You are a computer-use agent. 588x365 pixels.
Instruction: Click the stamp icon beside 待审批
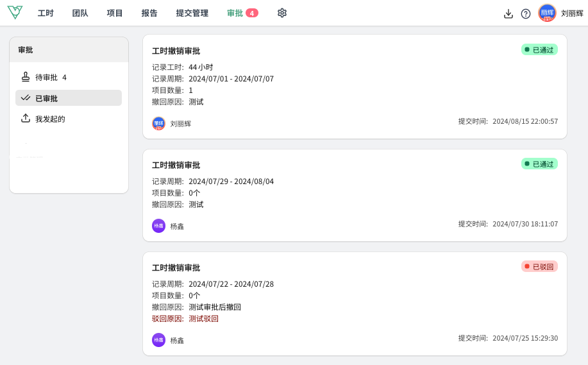click(26, 77)
